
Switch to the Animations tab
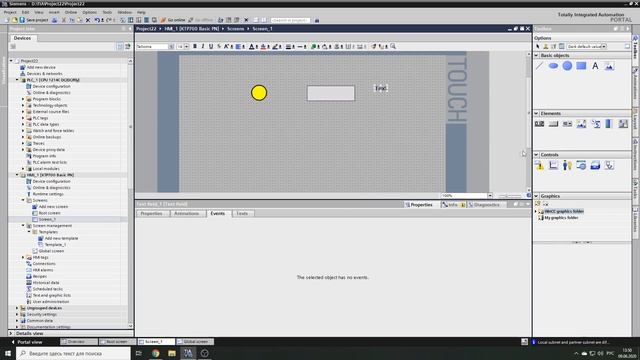click(187, 213)
